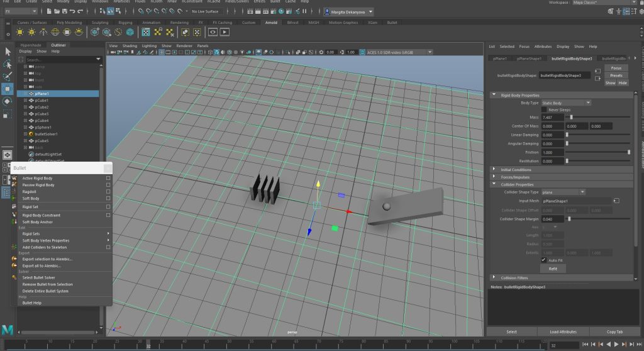Switch to the Bullet shelf tab
The width and height of the screenshot is (644, 351).
[x=392, y=23]
